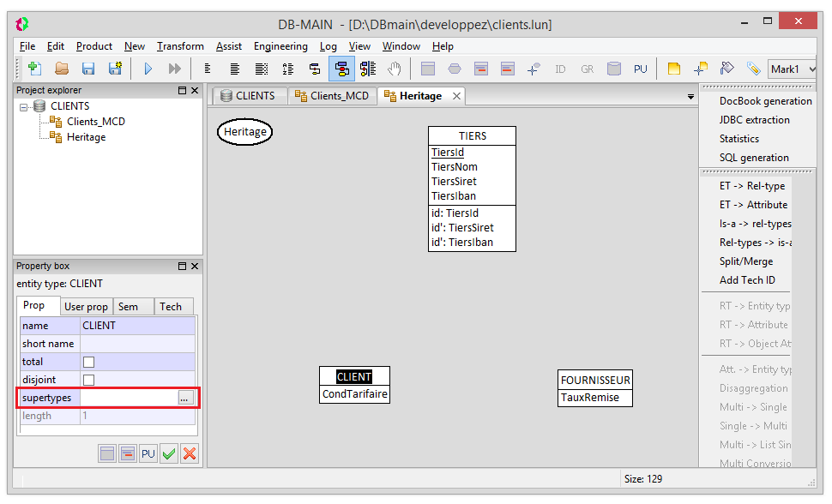Click the PU button in Property box

(148, 453)
